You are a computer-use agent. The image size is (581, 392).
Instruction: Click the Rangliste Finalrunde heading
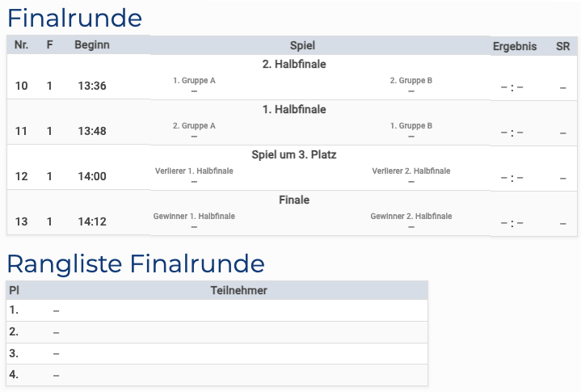point(136,263)
